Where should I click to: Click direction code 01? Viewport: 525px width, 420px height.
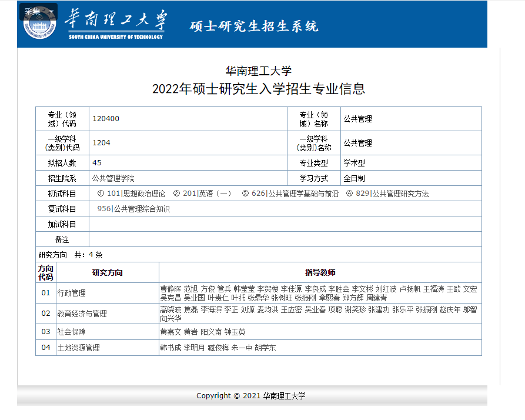pyautogui.click(x=46, y=293)
